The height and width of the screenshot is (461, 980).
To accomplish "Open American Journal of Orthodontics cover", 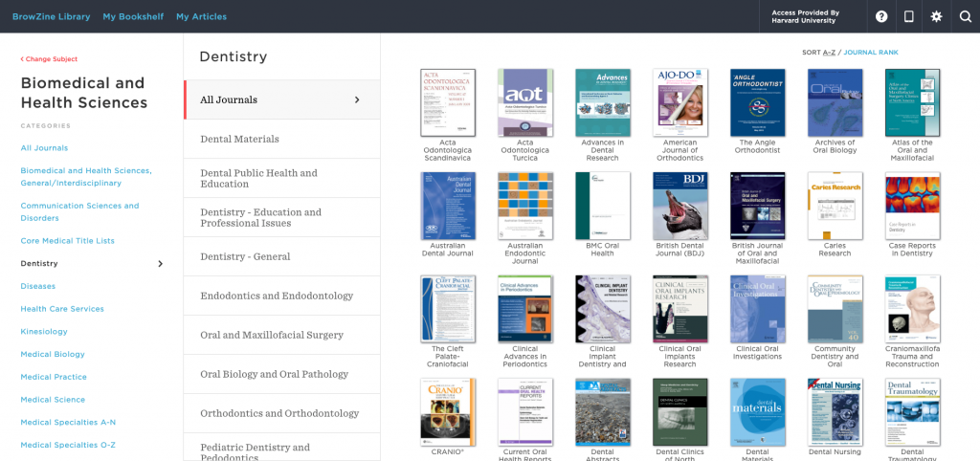I will 680,102.
